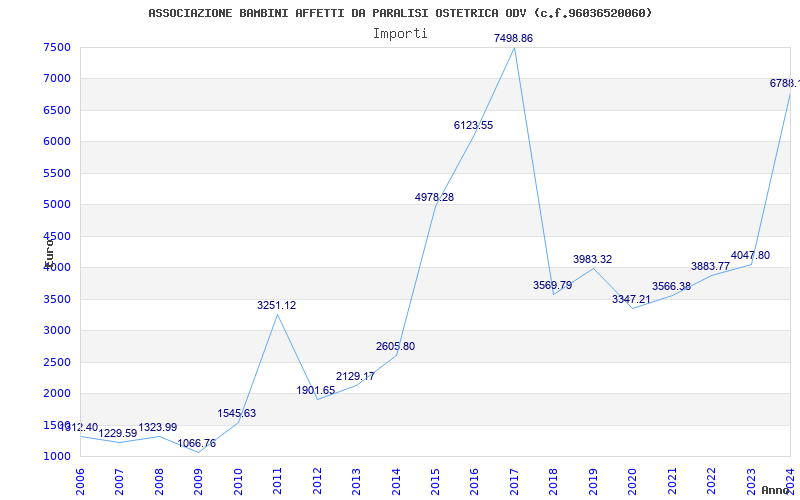Image resolution: width=800 pixels, height=500 pixels.
Task: Select data label 6123.55
Action: (473, 126)
